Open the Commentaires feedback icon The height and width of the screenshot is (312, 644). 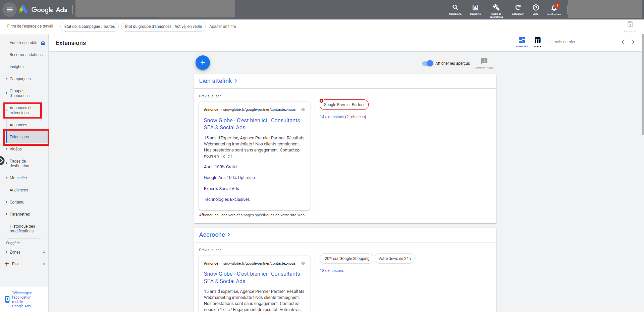click(484, 62)
